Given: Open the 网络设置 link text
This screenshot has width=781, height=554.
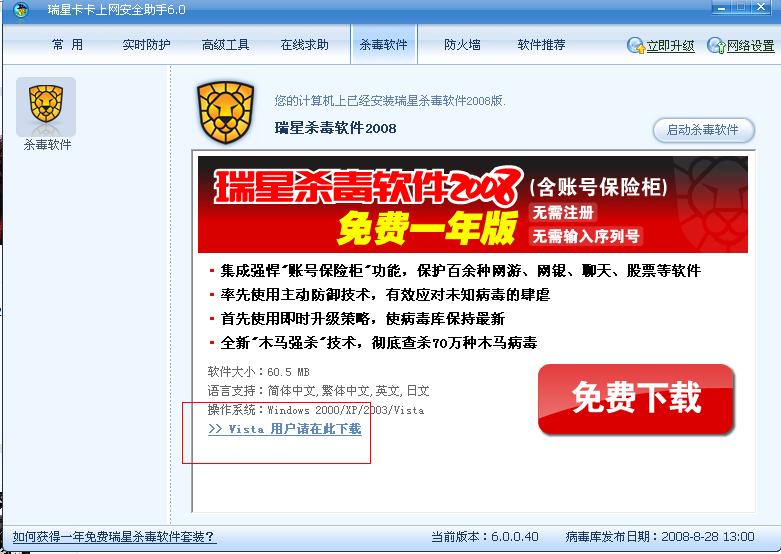Looking at the screenshot, I should pos(751,46).
